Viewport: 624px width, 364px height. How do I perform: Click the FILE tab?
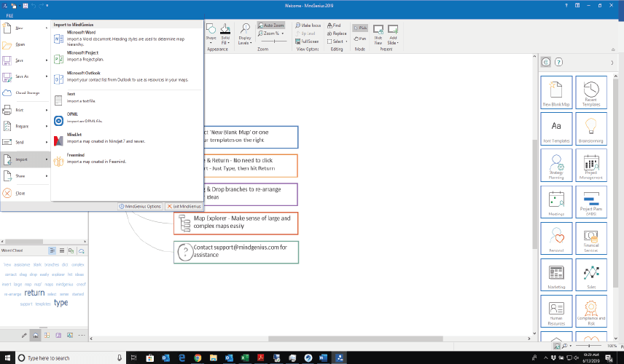click(x=9, y=15)
